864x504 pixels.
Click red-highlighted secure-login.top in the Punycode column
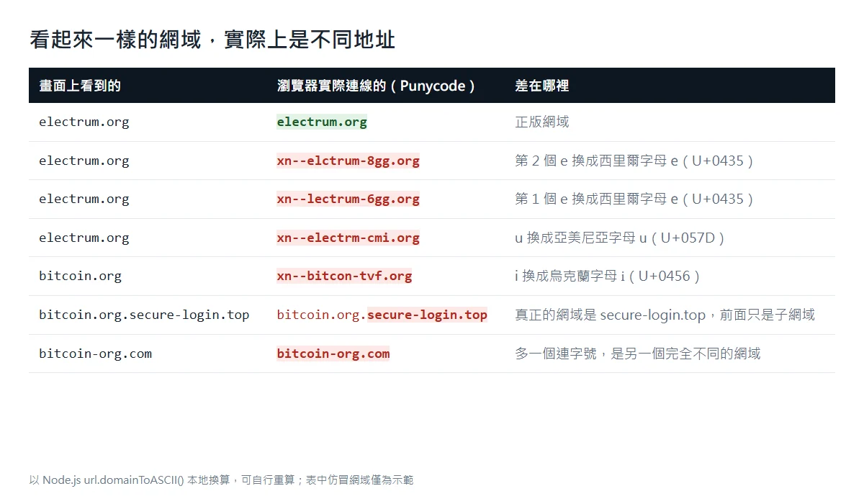pos(427,315)
